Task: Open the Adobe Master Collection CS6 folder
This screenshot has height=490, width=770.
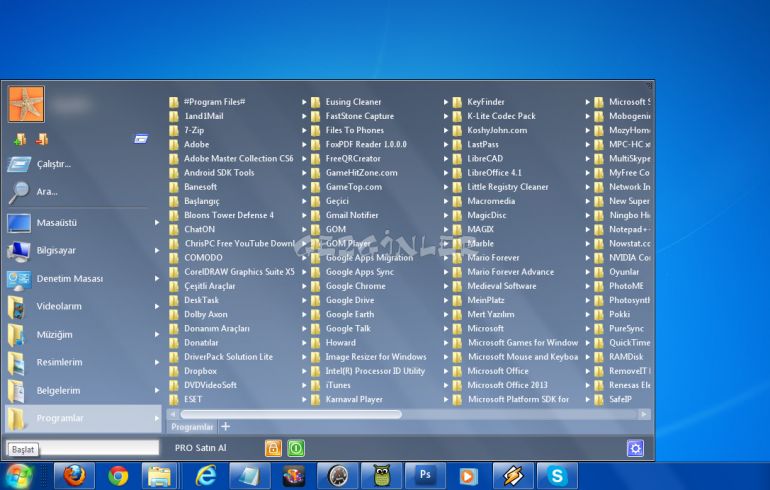Action: (238, 159)
